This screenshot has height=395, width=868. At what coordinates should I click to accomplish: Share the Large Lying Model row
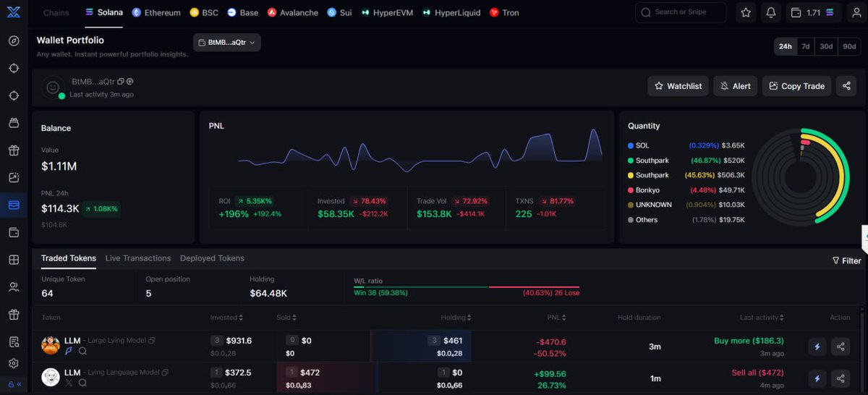(x=841, y=347)
